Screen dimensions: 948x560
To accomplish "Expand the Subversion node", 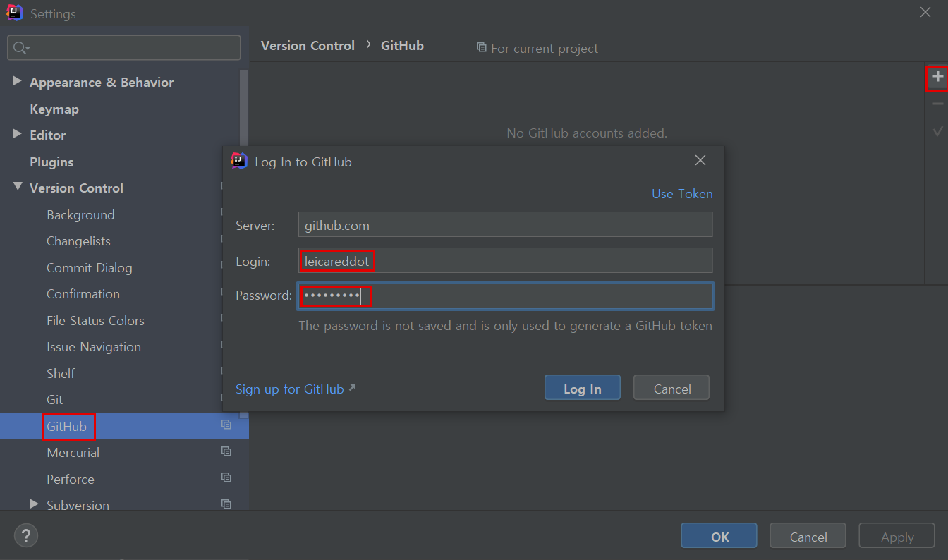I will (x=34, y=504).
